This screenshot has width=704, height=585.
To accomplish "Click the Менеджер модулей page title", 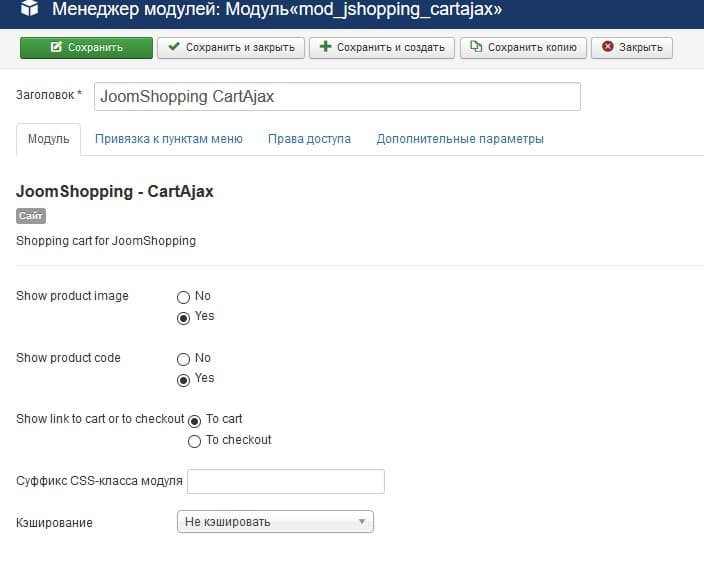I will [x=277, y=9].
